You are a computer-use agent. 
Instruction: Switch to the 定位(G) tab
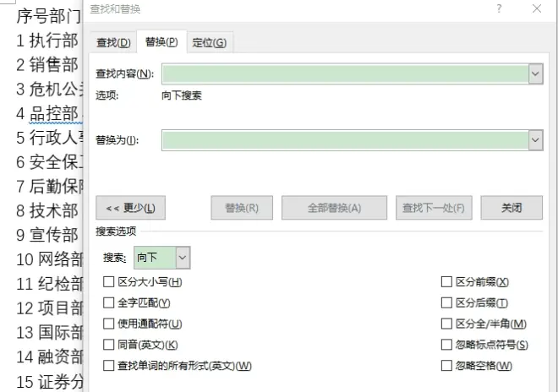pyautogui.click(x=210, y=43)
